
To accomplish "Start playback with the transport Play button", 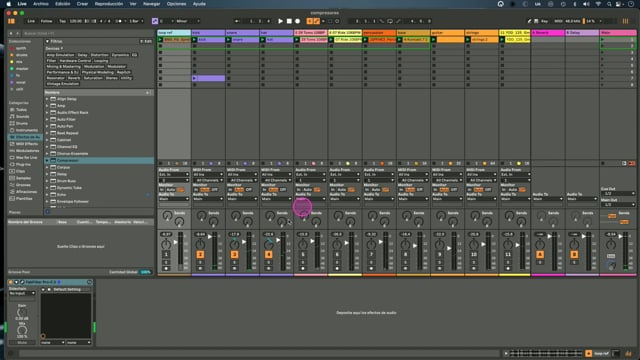I will point(280,21).
